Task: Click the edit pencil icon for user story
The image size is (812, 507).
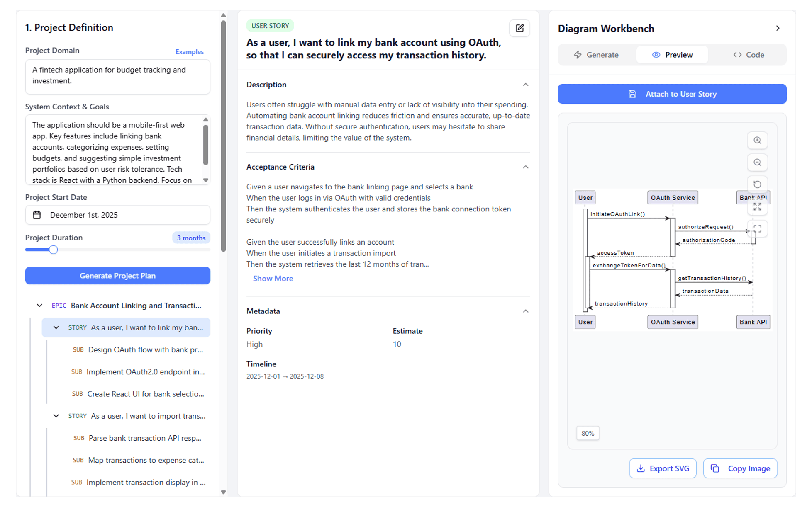Action: point(519,28)
